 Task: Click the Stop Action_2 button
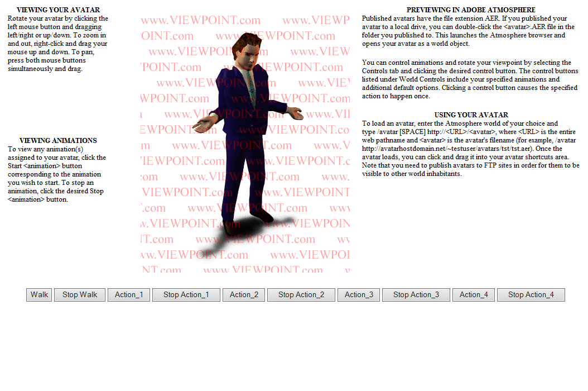point(301,295)
